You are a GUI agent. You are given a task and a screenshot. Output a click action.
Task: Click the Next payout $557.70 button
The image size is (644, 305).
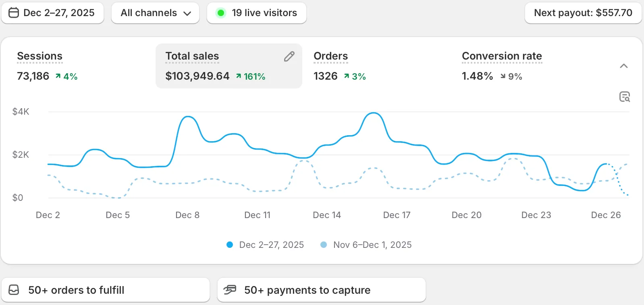[583, 13]
